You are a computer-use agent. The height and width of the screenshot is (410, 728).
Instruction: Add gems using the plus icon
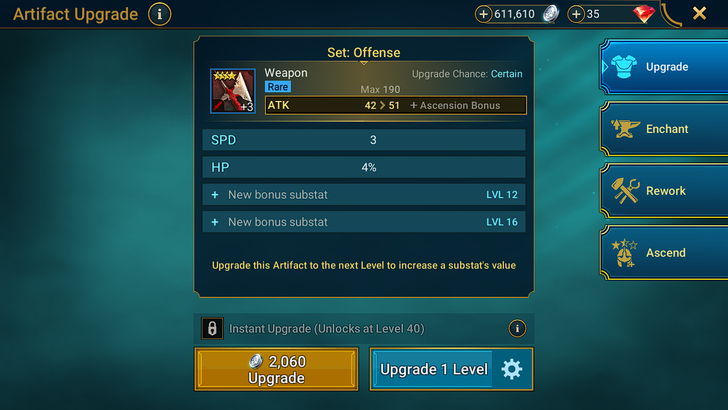point(576,14)
